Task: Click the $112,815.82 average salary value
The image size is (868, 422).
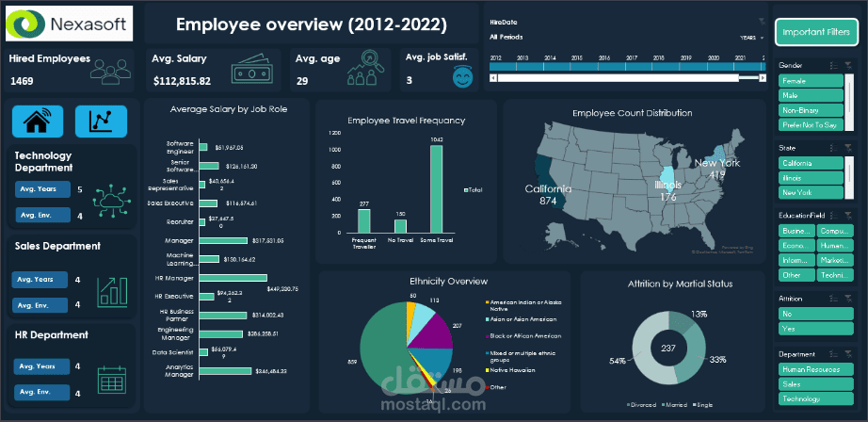Action: click(x=182, y=81)
